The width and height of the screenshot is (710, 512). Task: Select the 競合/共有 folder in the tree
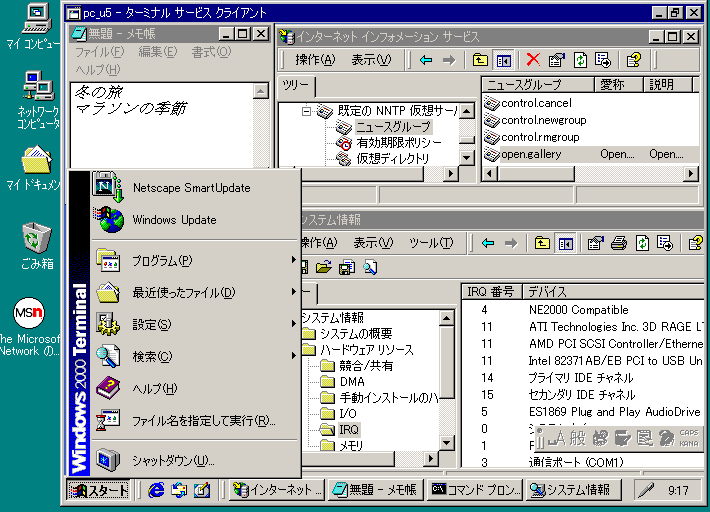pos(366,366)
